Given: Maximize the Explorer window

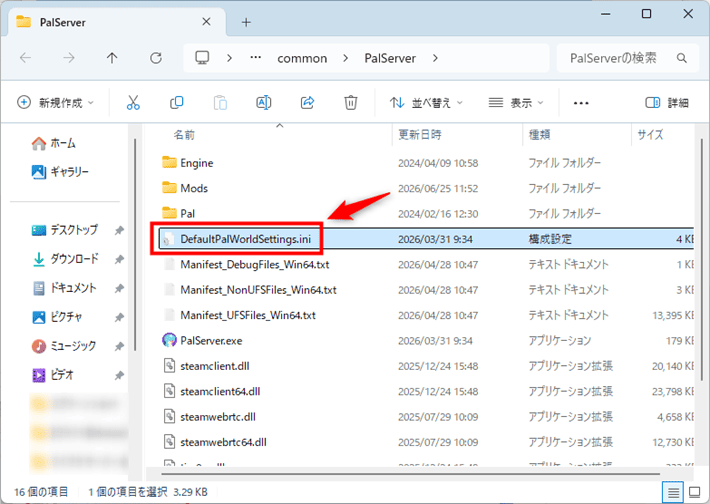Looking at the screenshot, I should coord(646,14).
